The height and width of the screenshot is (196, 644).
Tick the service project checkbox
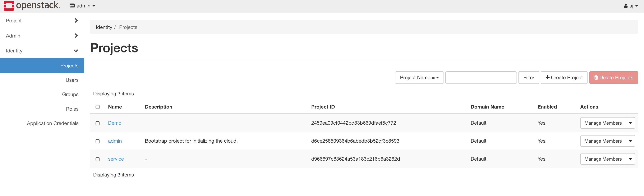[98, 159]
